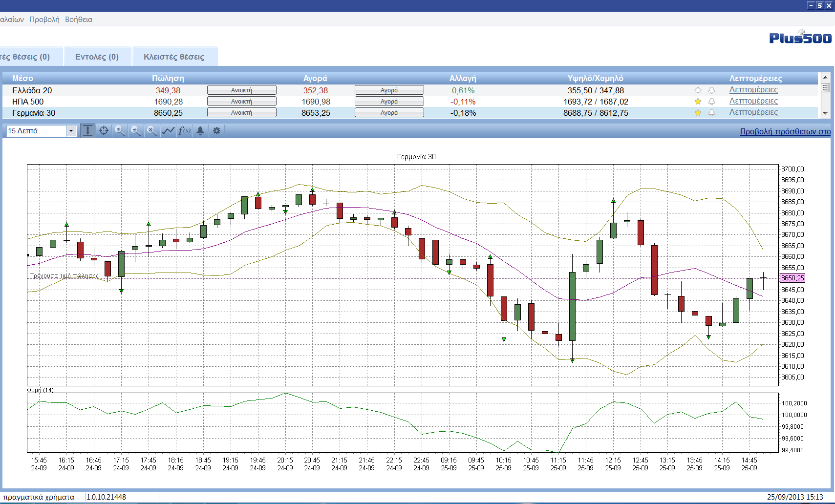
Task: Sort by the Αλλαγή column header
Action: click(463, 78)
